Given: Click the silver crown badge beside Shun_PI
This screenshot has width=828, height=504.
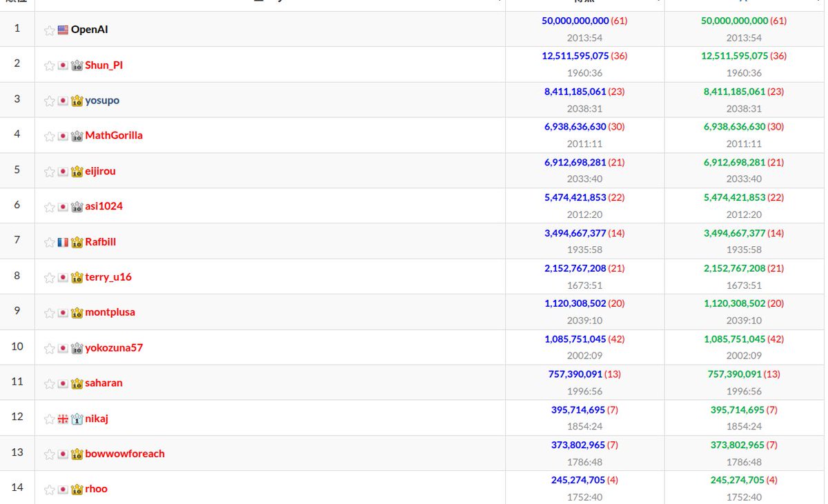Looking at the screenshot, I should 77,65.
